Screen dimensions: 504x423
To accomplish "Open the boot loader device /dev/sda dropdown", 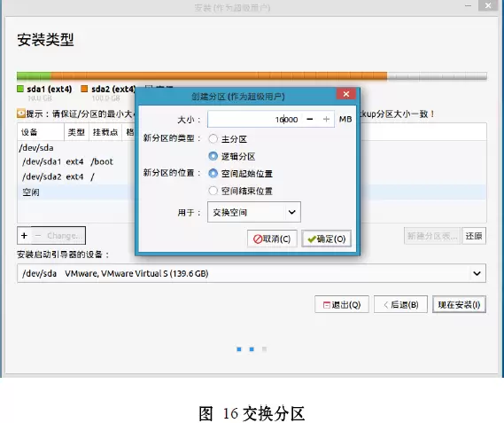I will pos(252,273).
